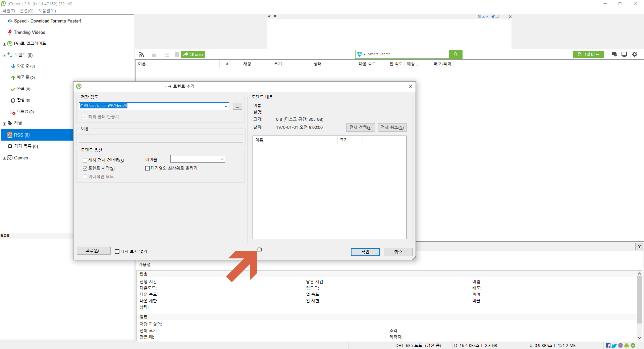Click the Twitter icon in status bar
The width and height of the screenshot is (644, 349).
pos(614,346)
